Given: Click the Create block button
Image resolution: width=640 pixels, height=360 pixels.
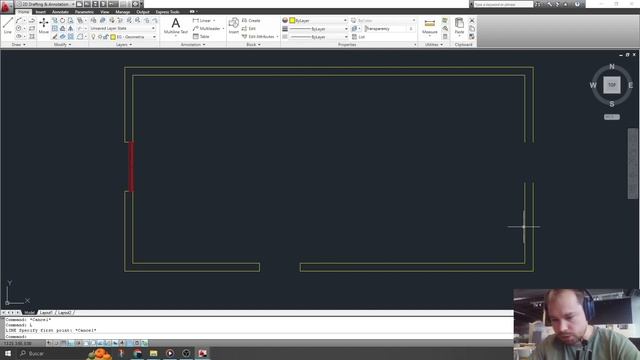Looking at the screenshot, I should 251,20.
